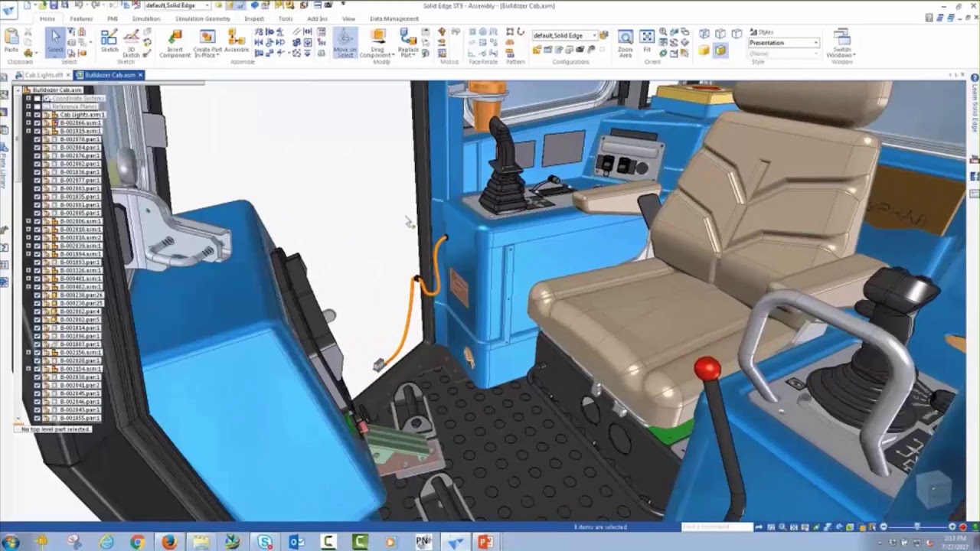Open the Presentation style dropdown
This screenshot has height=551, width=980.
(x=784, y=43)
